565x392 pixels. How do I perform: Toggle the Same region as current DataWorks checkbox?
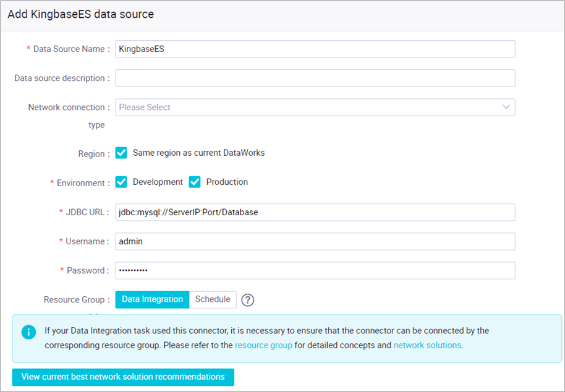pos(121,153)
